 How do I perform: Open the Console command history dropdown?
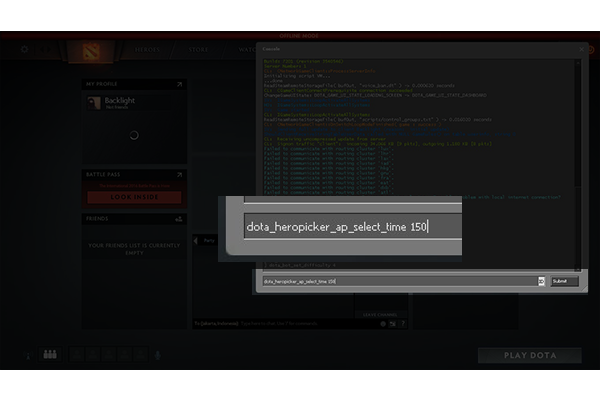point(541,281)
